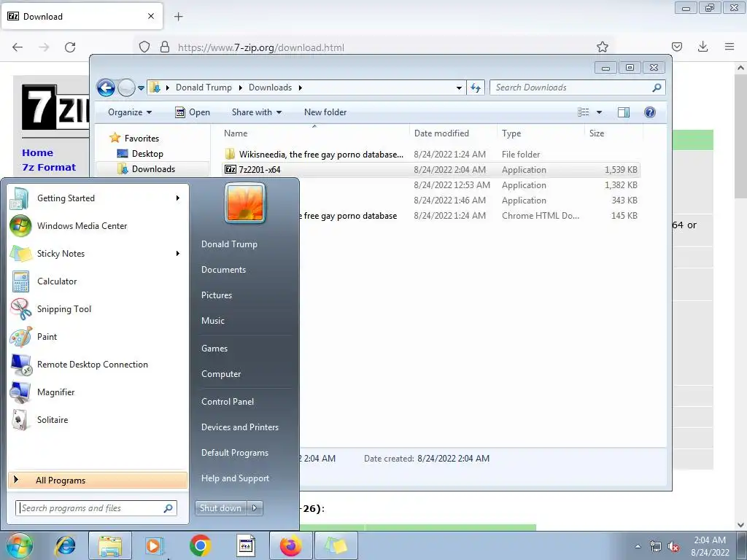Open Share with dropdown
The width and height of the screenshot is (747, 560).
256,112
